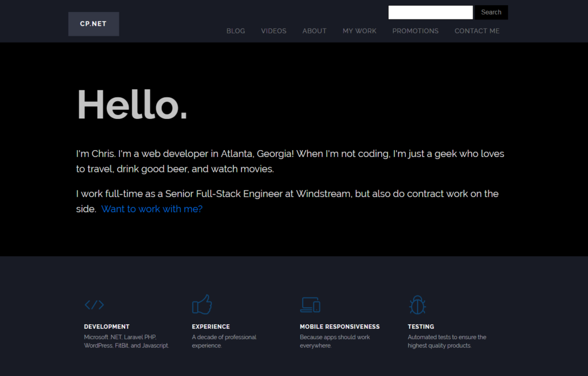
Task: Click the bug-shaped Testing icon
Action: (417, 304)
